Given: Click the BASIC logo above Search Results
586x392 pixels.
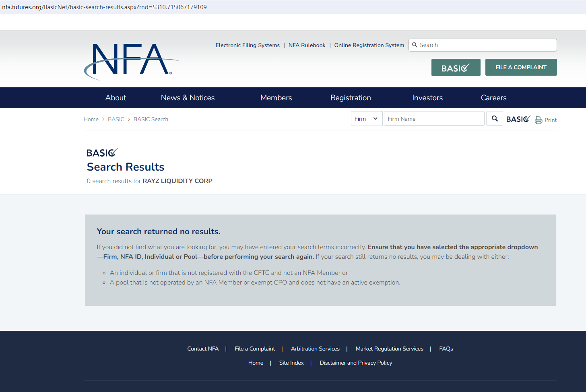Looking at the screenshot, I should 102,153.
